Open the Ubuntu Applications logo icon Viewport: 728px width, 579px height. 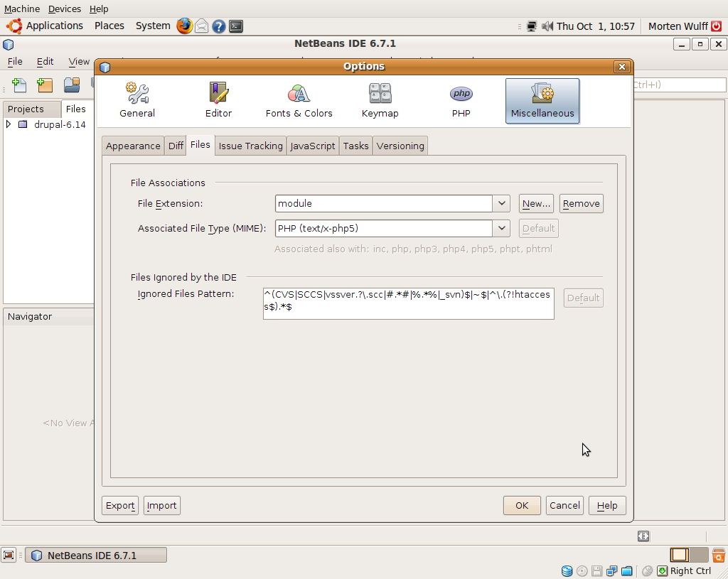pyautogui.click(x=14, y=26)
